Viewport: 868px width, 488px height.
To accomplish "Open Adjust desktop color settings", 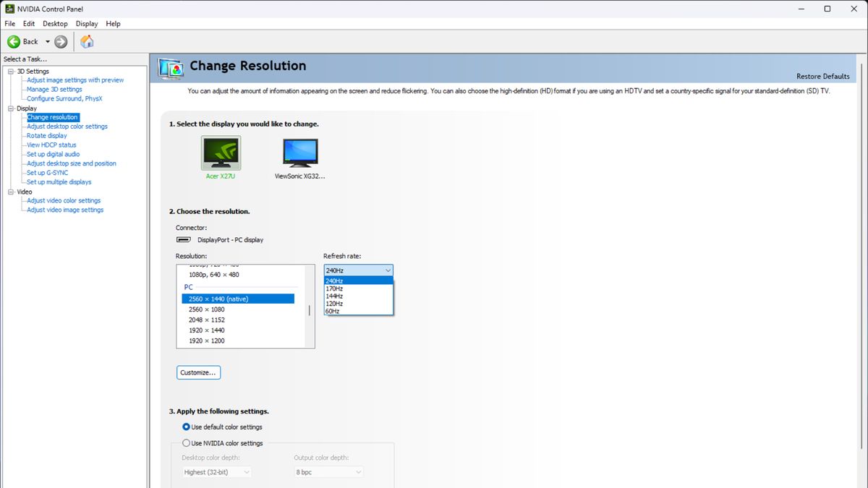I will 67,127.
